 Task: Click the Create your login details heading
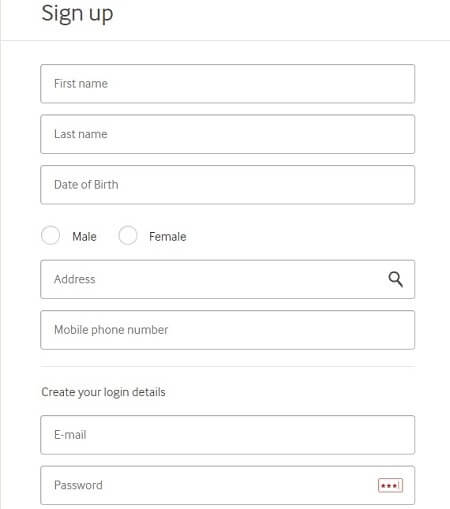click(103, 392)
